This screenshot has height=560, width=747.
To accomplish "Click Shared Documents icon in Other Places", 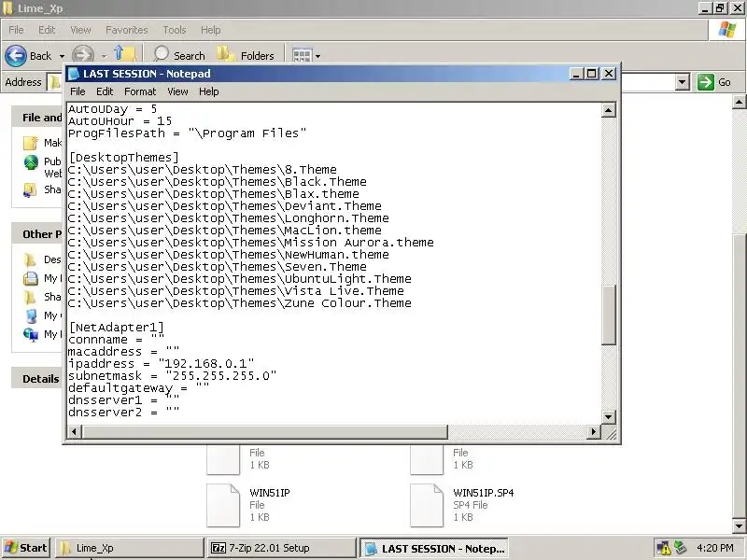I will tap(30, 297).
